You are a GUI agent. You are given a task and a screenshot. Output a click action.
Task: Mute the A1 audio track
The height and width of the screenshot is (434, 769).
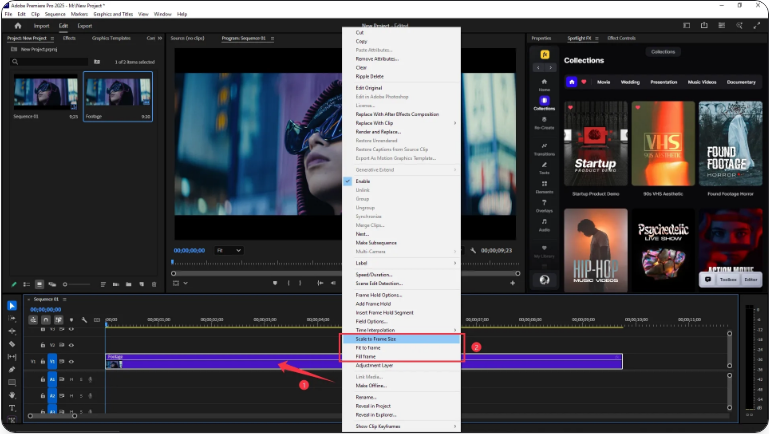click(x=71, y=380)
